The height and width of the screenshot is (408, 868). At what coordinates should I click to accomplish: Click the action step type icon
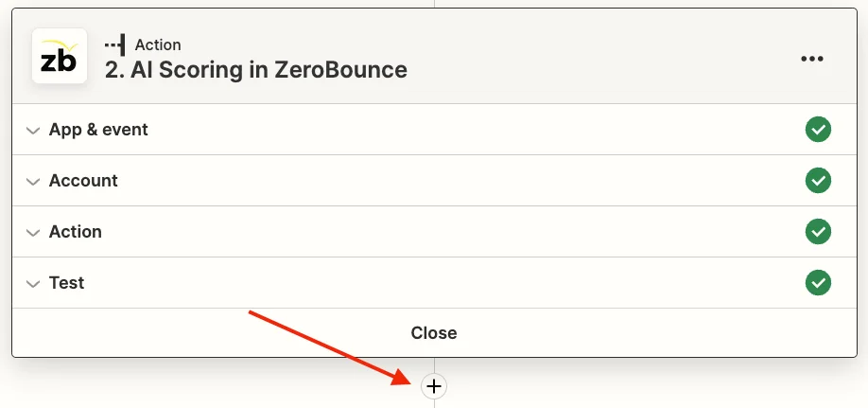coord(114,44)
